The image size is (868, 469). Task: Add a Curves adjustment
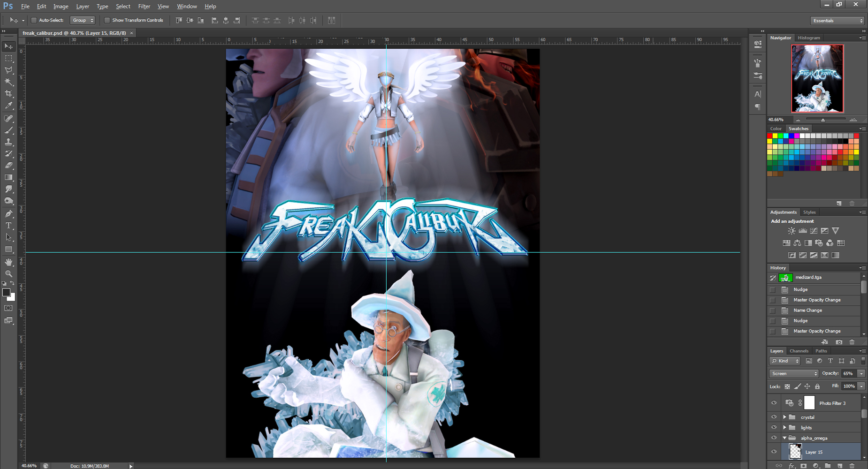pos(814,231)
